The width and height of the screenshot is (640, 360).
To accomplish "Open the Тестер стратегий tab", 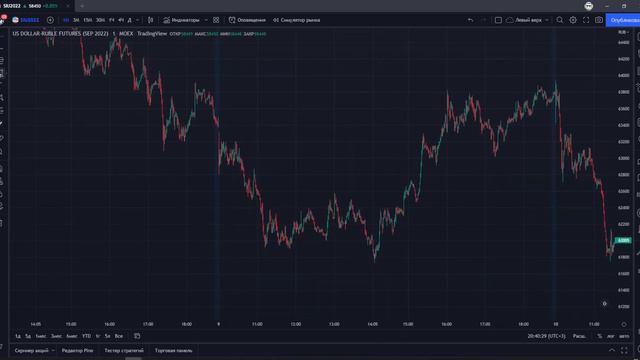I will coord(124,350).
